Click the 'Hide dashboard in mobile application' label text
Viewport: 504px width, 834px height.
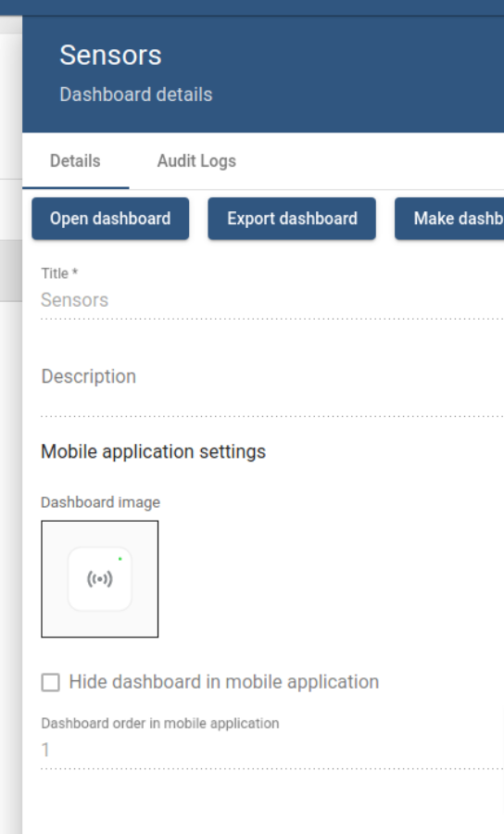[x=224, y=682]
